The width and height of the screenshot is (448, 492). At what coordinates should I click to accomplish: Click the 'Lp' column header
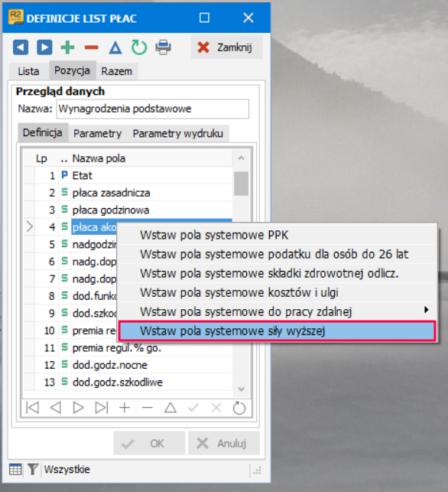[41, 158]
